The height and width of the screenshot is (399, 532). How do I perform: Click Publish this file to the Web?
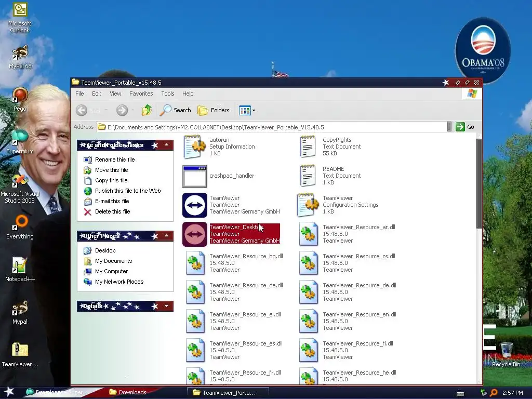[x=128, y=191]
